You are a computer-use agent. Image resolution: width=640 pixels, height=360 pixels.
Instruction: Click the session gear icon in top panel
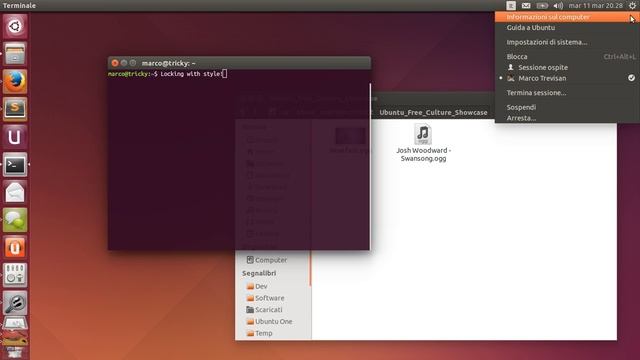[x=632, y=5]
